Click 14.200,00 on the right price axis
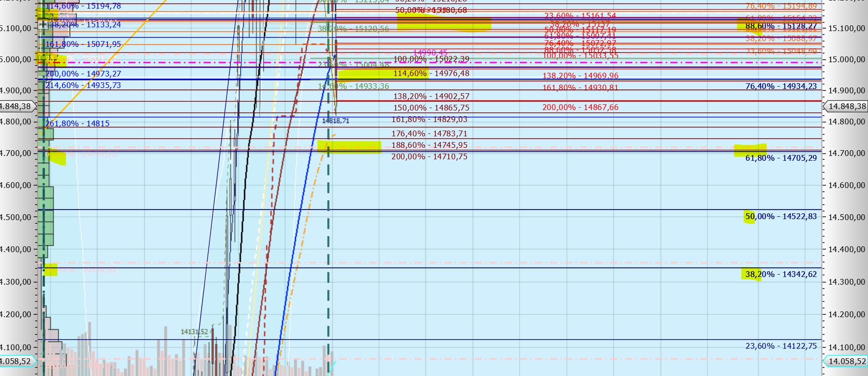Image resolution: width=868 pixels, height=376 pixels. coord(846,314)
